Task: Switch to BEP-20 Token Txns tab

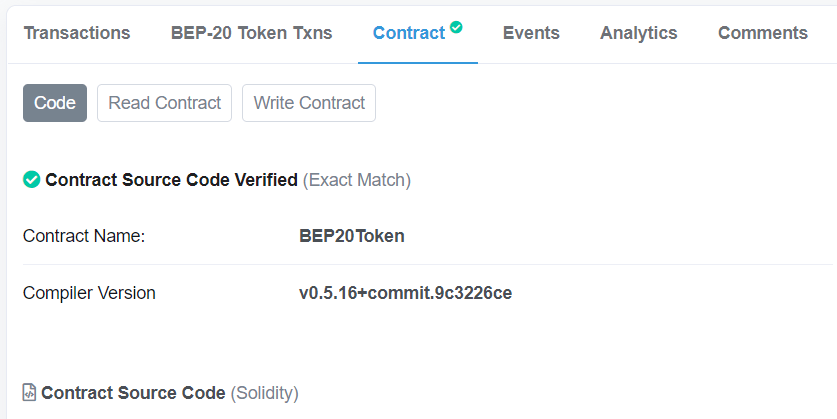Action: 251,33
